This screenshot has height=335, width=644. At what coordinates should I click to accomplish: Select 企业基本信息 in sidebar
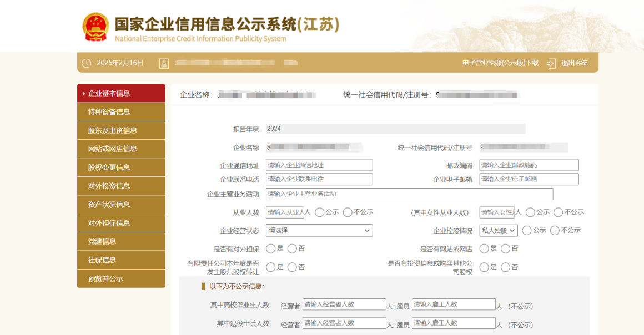click(x=121, y=93)
